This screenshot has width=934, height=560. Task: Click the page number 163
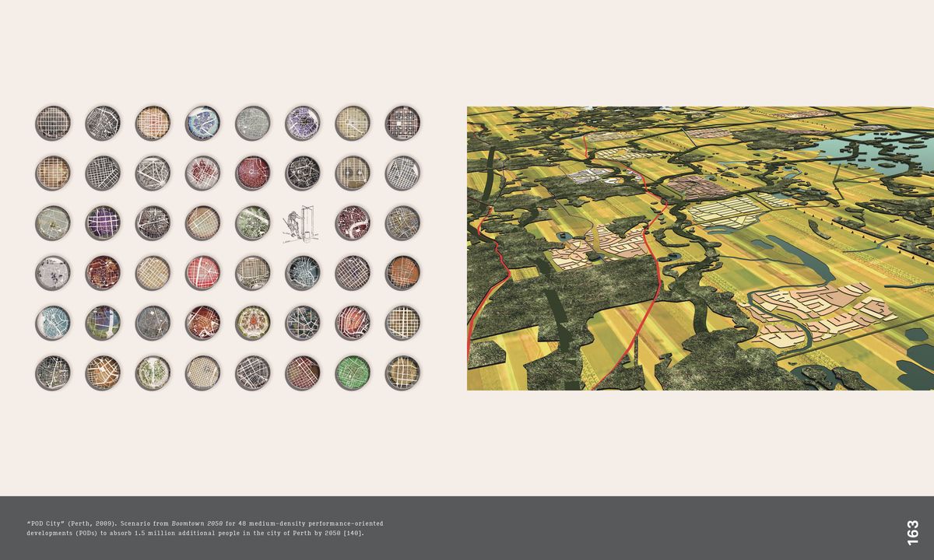click(x=912, y=533)
